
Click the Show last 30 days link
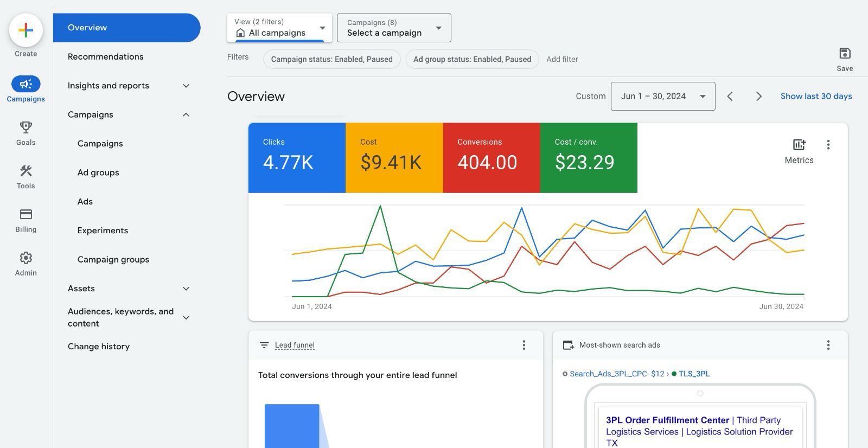click(x=816, y=97)
